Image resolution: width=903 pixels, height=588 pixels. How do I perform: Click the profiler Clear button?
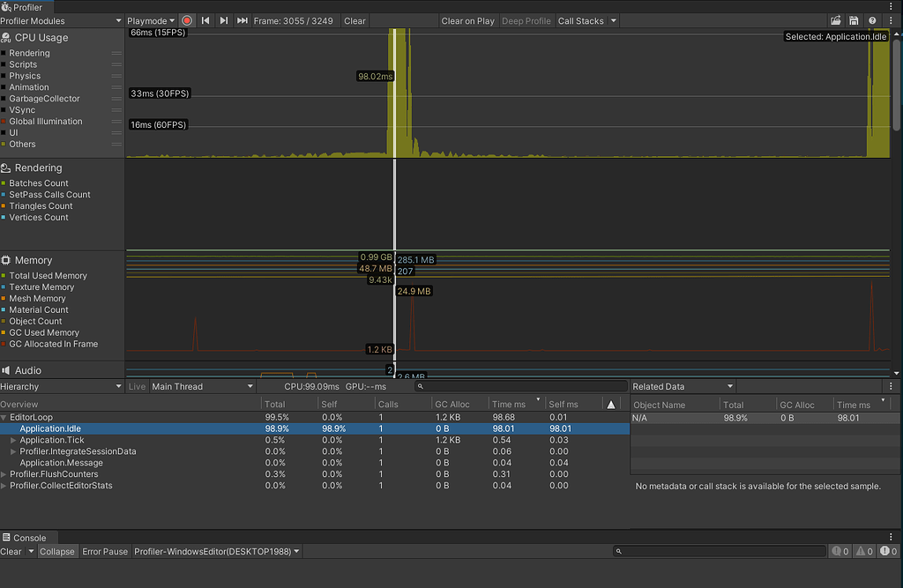[354, 20]
